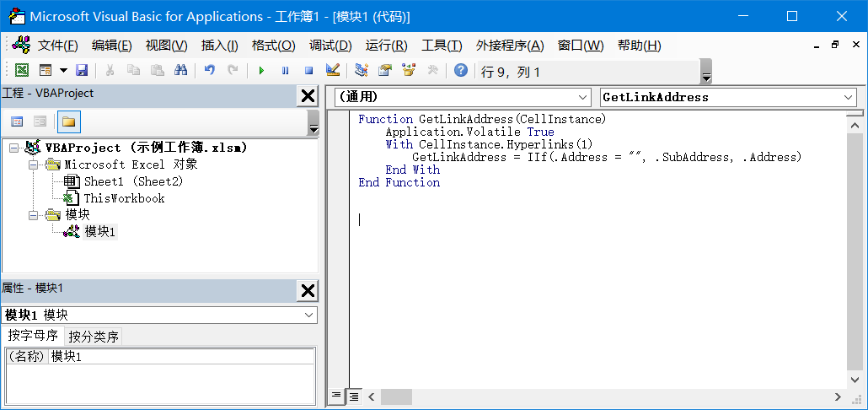Click the horizontal scrollbar right arrow in code window
Image resolution: width=868 pixels, height=410 pixels.
click(x=839, y=397)
